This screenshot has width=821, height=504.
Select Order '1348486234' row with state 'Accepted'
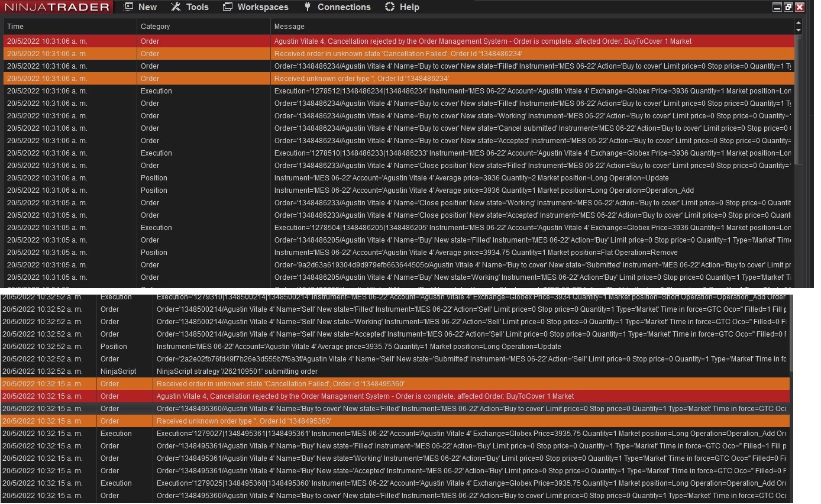(399, 141)
